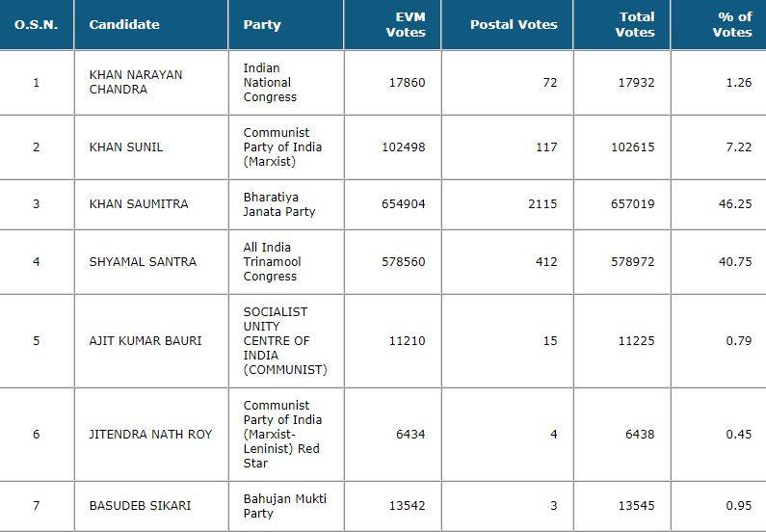
Task: Click candidate JITENDRA NATH ROY
Action: coord(145,434)
